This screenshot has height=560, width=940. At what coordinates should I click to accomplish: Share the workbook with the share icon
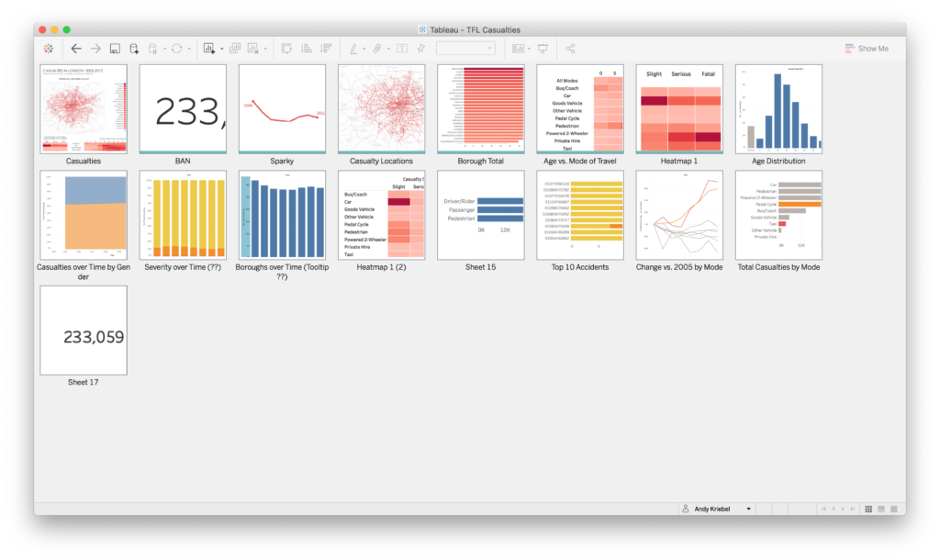pyautogui.click(x=571, y=49)
